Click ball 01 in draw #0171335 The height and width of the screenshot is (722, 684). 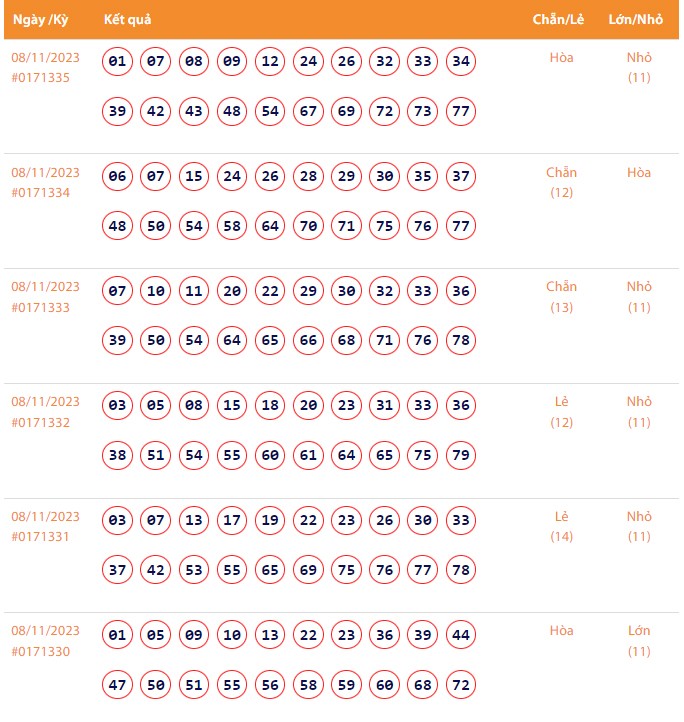pyautogui.click(x=118, y=61)
